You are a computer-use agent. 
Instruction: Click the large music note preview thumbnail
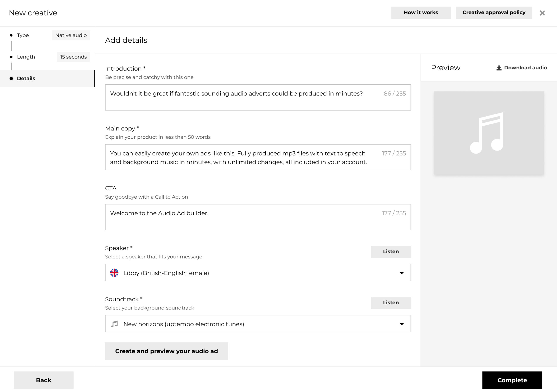[489, 133]
